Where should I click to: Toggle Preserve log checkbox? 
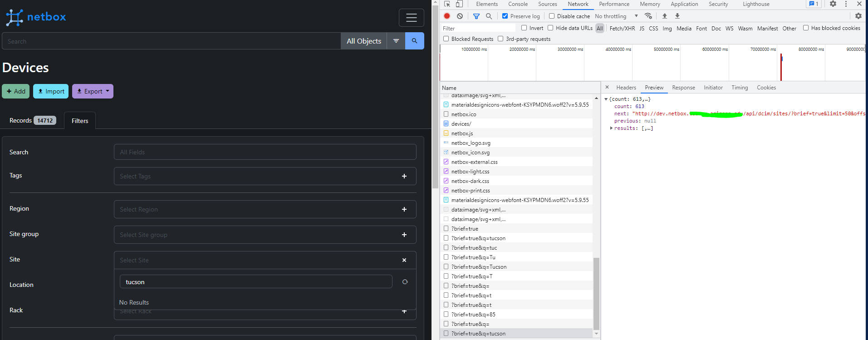505,16
